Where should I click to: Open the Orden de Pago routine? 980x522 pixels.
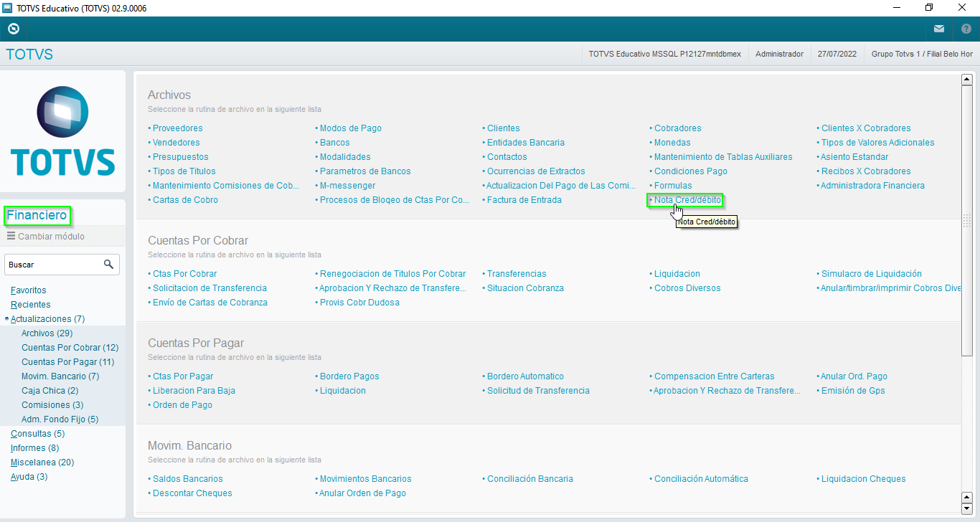click(x=182, y=405)
